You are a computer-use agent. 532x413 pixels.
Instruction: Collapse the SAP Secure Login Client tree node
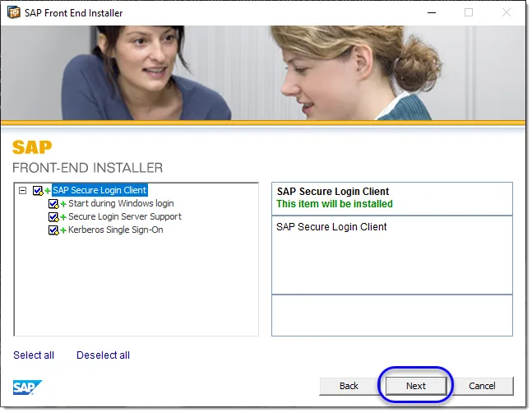(22, 191)
